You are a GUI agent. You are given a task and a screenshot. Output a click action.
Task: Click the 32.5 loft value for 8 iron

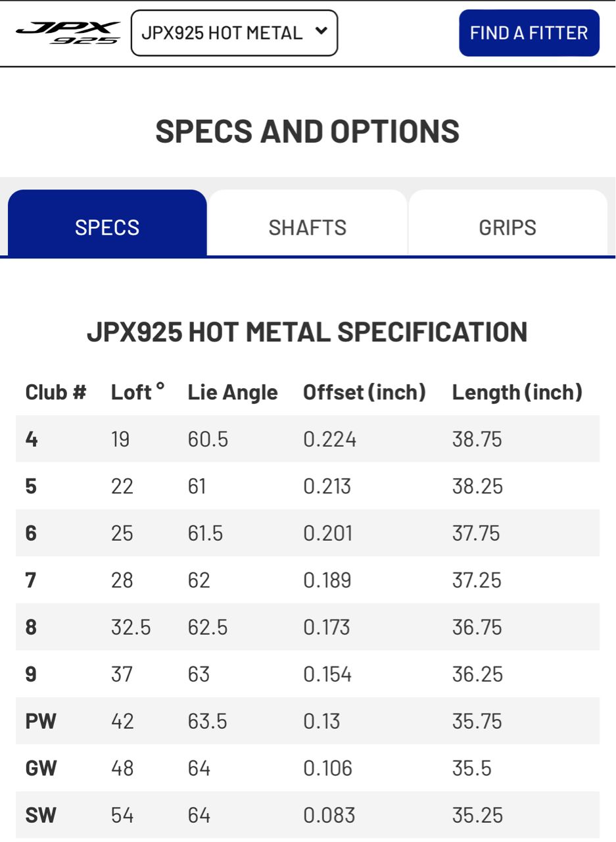click(131, 627)
